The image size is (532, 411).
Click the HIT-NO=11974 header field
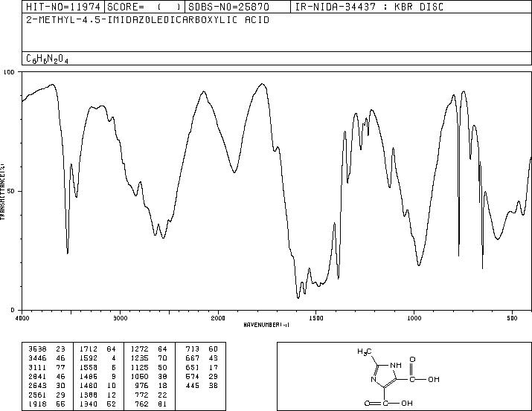pyautogui.click(x=63, y=7)
